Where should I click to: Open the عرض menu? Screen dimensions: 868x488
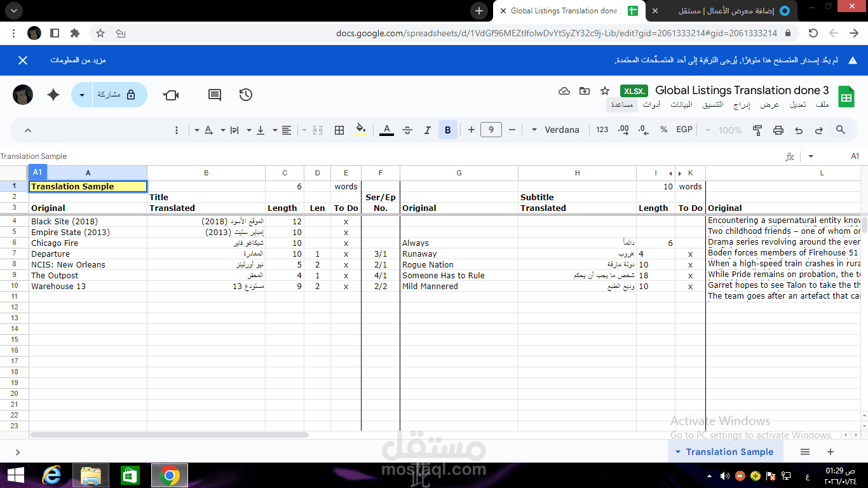[x=770, y=104]
